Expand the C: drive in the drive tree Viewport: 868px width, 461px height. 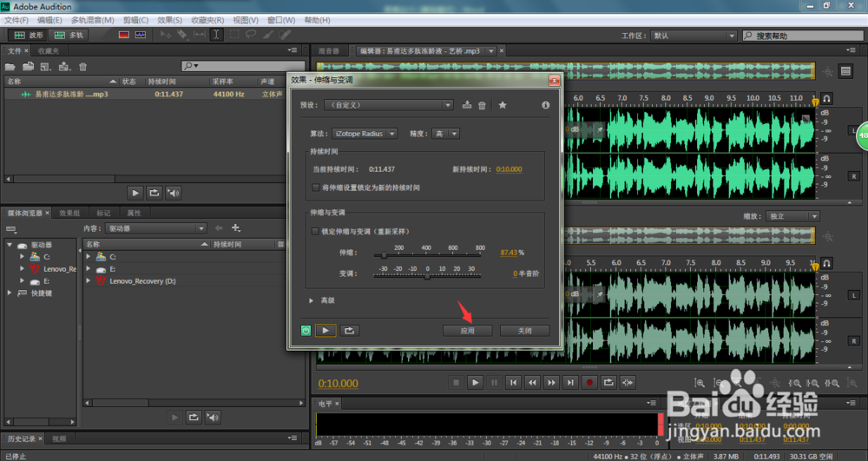pos(22,257)
